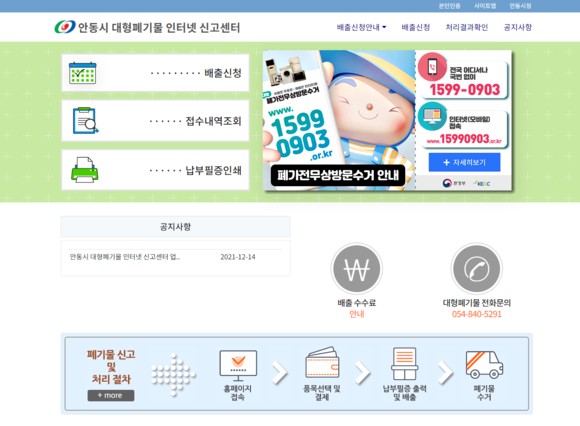580x426 pixels.
Task: Click the blue 자세히보기 button
Action: coord(465,162)
